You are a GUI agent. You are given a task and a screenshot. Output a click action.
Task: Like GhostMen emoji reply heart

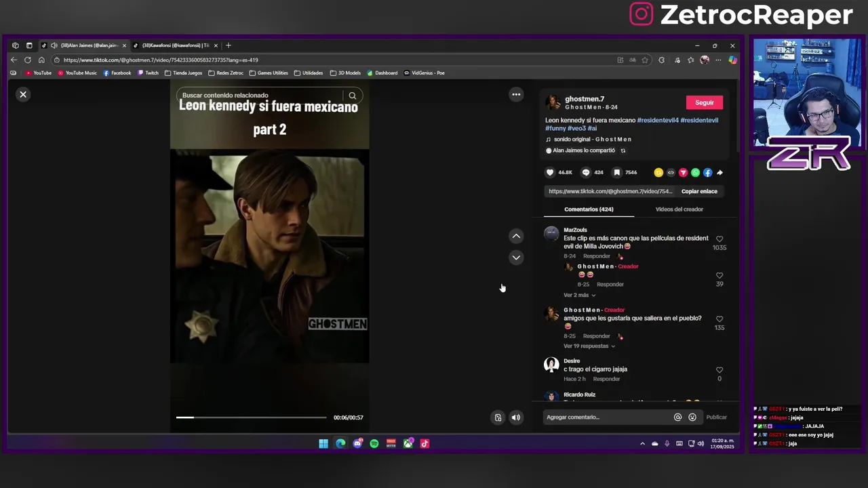coord(719,275)
